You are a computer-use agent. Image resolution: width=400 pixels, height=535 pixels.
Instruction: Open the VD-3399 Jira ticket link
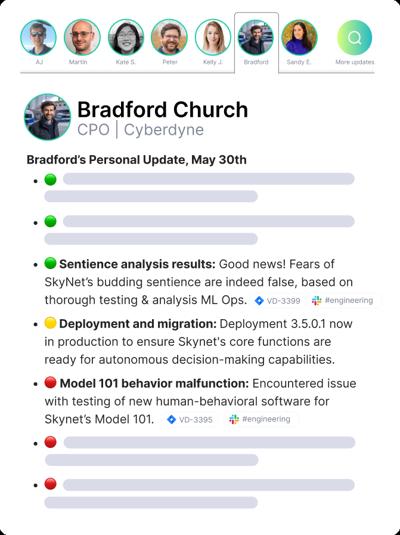[278, 301]
